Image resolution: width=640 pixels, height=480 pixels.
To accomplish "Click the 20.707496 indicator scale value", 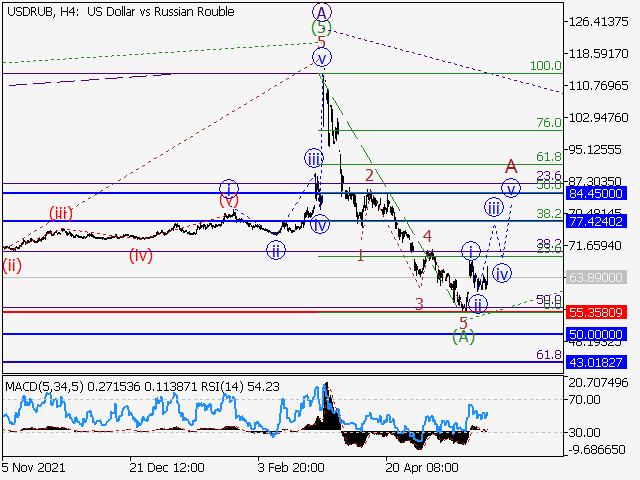I will coord(598,383).
